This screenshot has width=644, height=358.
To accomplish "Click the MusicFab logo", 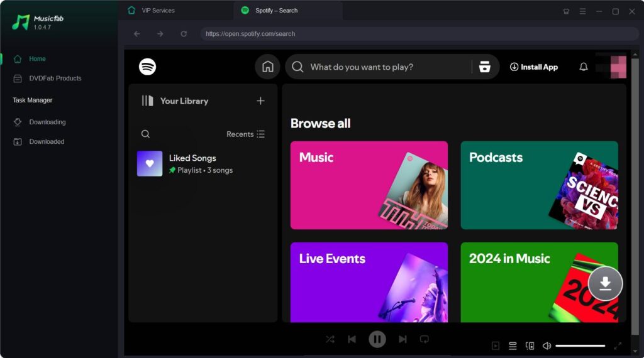I will 38,22.
